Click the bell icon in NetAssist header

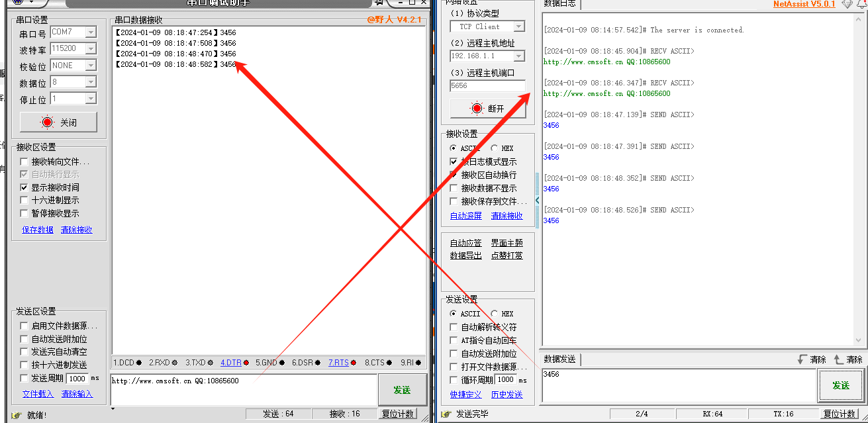(x=861, y=4)
